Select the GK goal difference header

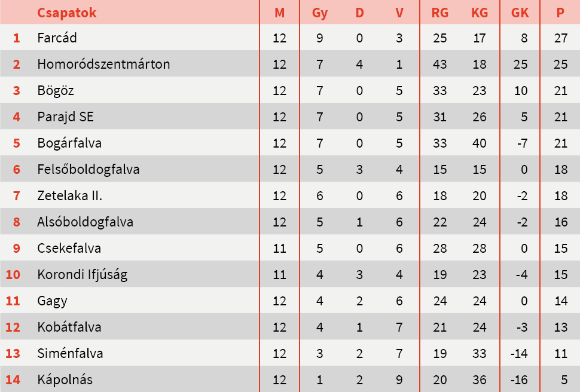tap(520, 13)
